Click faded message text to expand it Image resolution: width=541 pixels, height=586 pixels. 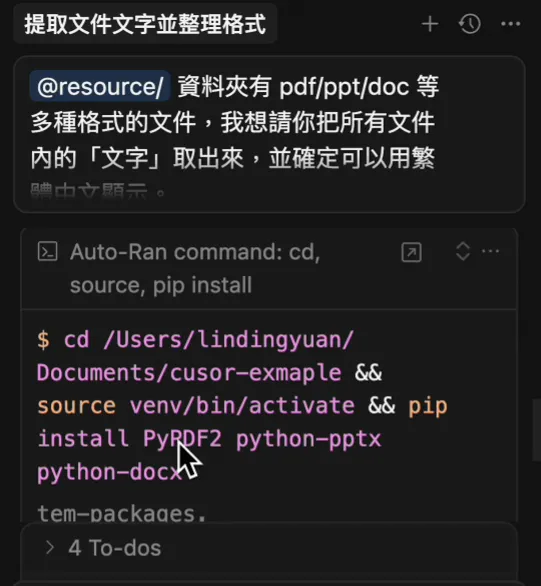click(97, 191)
